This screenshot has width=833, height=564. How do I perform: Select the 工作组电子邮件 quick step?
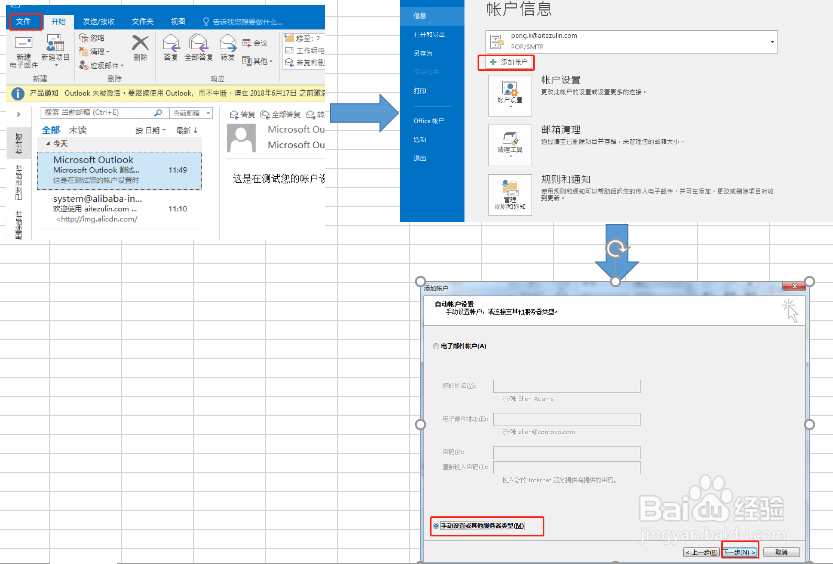304,50
